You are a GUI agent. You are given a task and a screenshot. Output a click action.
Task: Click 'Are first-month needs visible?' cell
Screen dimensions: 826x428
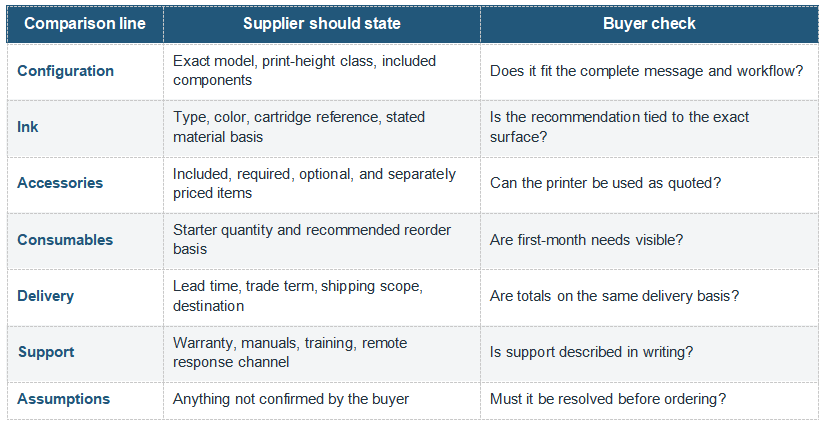649,240
